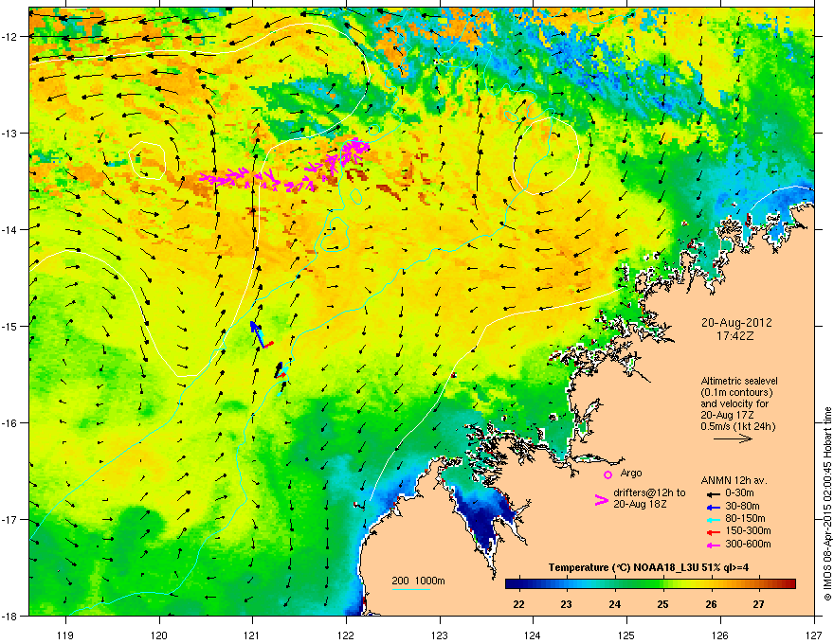Viewport: 834px width, 644px height.
Task: Click the 'Argo' legend label
Action: (631, 473)
